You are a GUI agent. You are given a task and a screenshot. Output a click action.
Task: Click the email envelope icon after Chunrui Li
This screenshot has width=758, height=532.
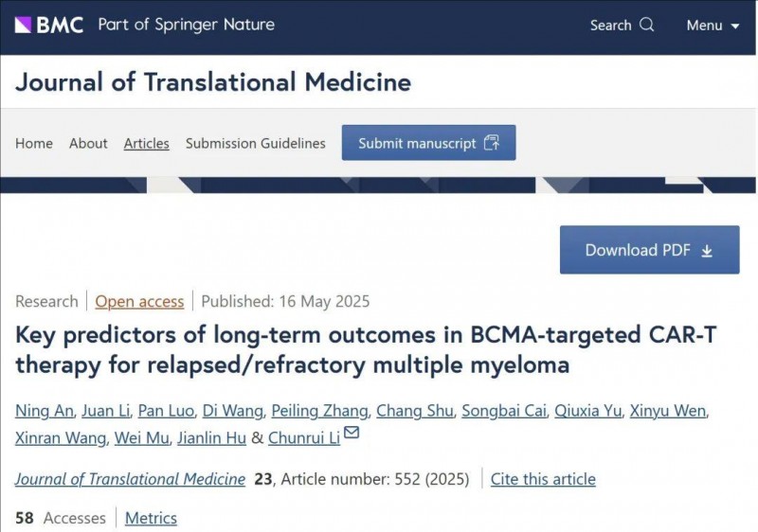(x=352, y=434)
